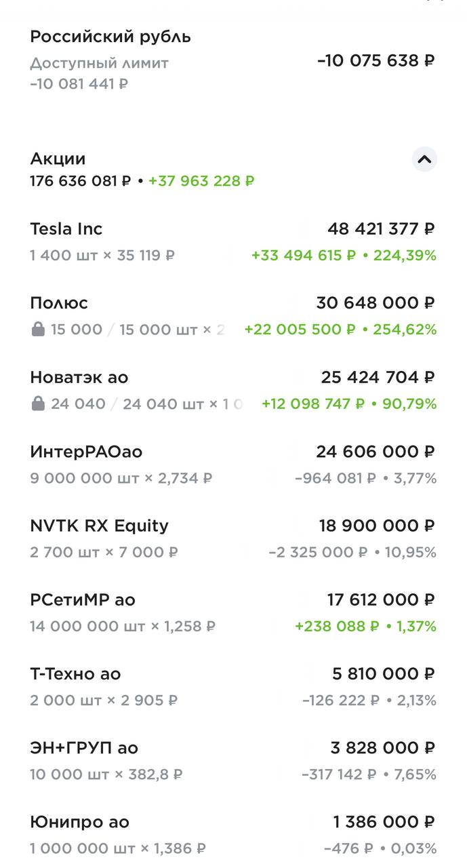Tap the 24 606 000 ₽ ИнтерРАО value
This screenshot has width=467, height=868.
coord(375,452)
